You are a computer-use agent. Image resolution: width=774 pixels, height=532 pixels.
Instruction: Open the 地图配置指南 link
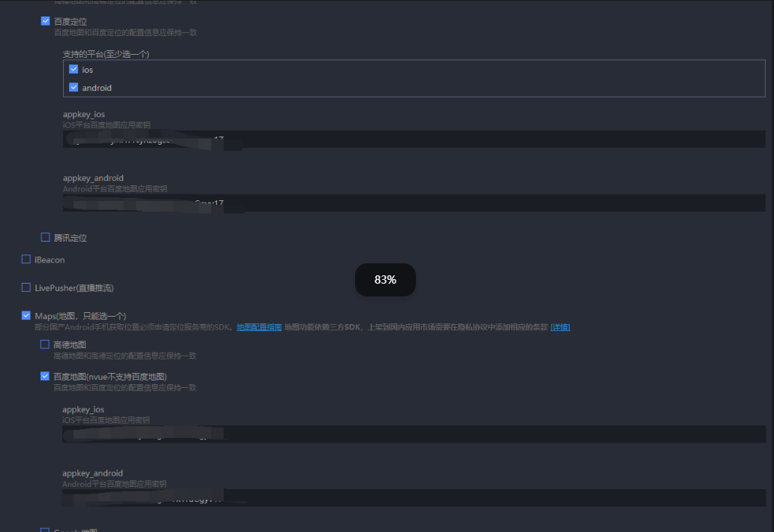(x=259, y=326)
